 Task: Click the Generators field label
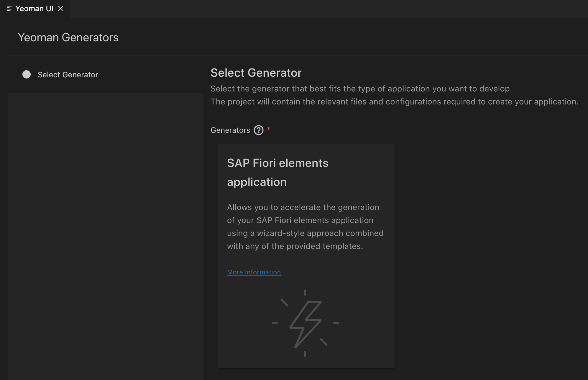[x=230, y=130]
